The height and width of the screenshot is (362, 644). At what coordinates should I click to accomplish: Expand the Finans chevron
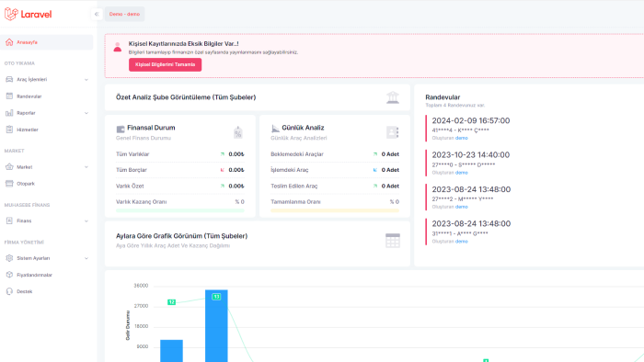[x=86, y=221]
